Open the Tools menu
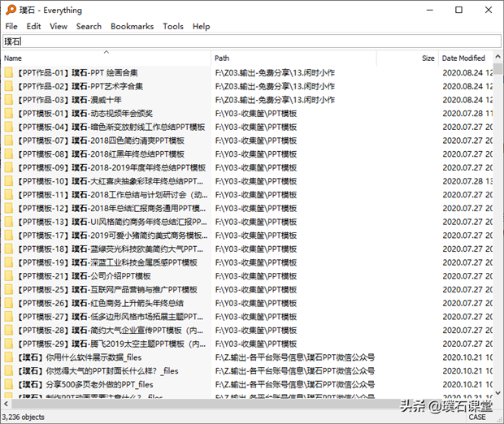The height and width of the screenshot is (424, 504). click(x=173, y=26)
